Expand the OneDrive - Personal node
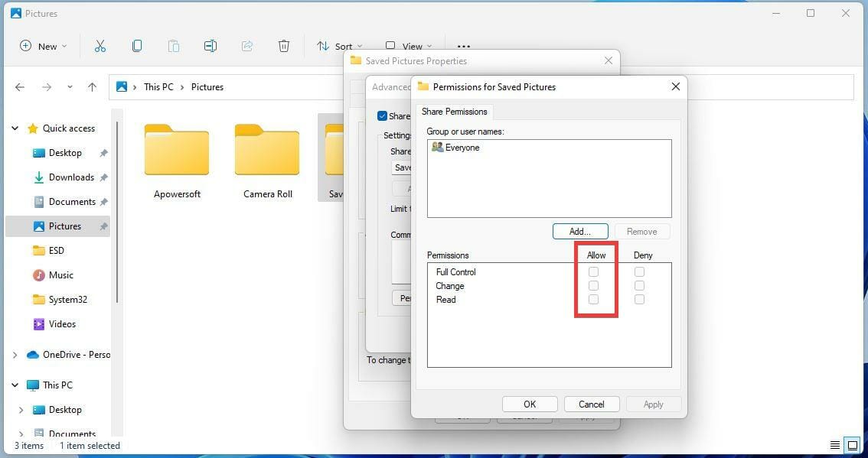Screen dimensions: 868x458 point(15,355)
